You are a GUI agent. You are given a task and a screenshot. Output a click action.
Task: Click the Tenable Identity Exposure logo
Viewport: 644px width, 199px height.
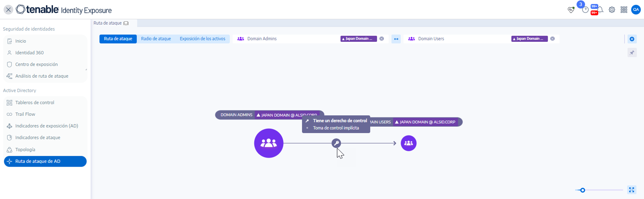click(64, 10)
